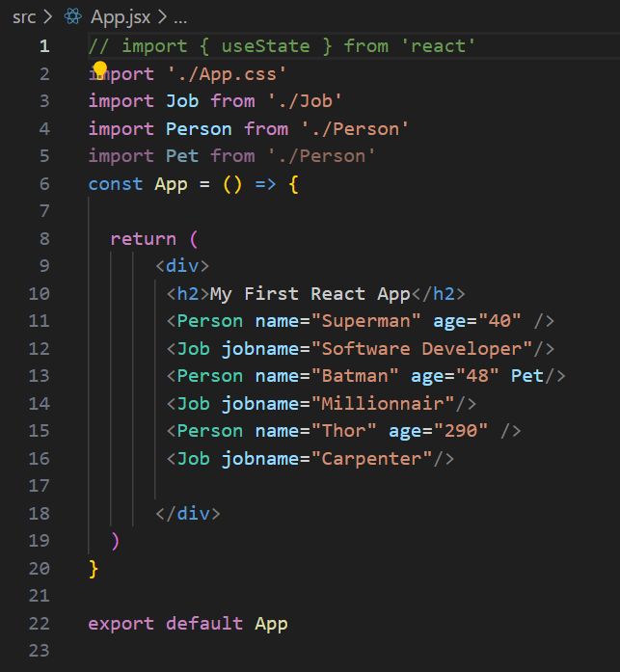
Task: Click 'App' in the export statement
Action: coord(271,624)
